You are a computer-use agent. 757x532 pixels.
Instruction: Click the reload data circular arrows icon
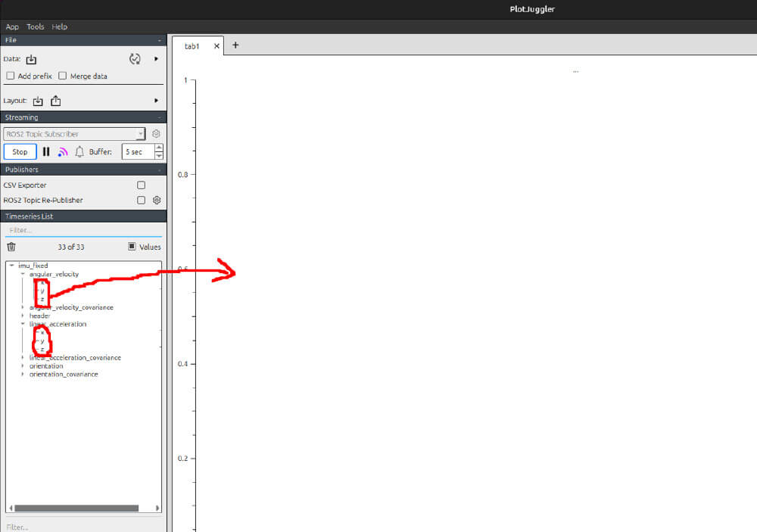pos(136,59)
